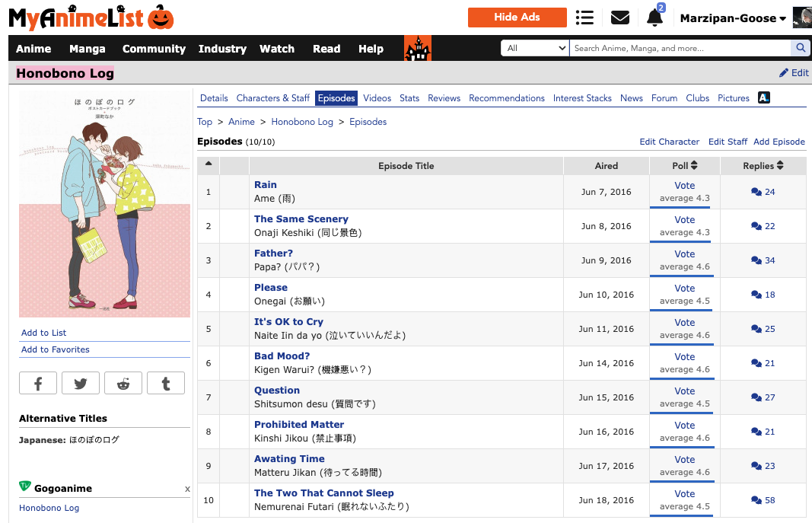The image size is (812, 523).
Task: Click the Hide Ads button
Action: click(517, 18)
